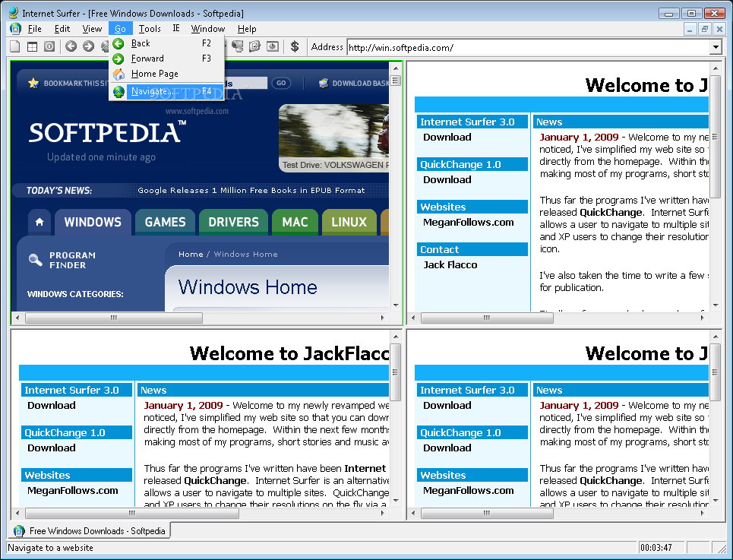
Task: Click Test Drive Volkswagen thumbnail image
Action: click(x=333, y=138)
